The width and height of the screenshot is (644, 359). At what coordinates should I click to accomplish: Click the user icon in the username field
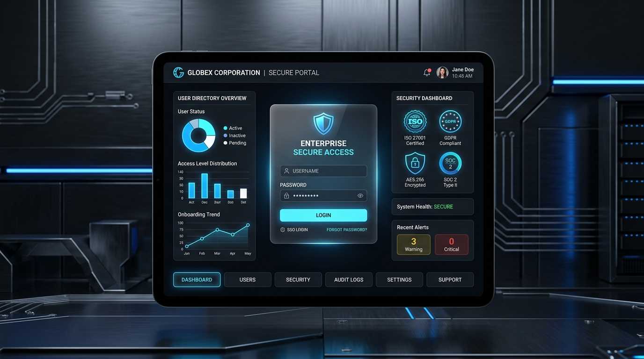coord(286,171)
